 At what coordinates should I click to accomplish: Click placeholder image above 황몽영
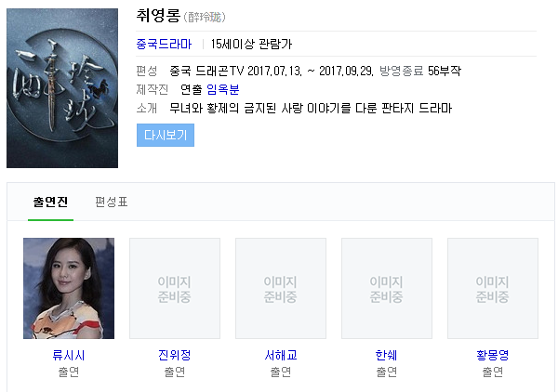click(x=493, y=288)
